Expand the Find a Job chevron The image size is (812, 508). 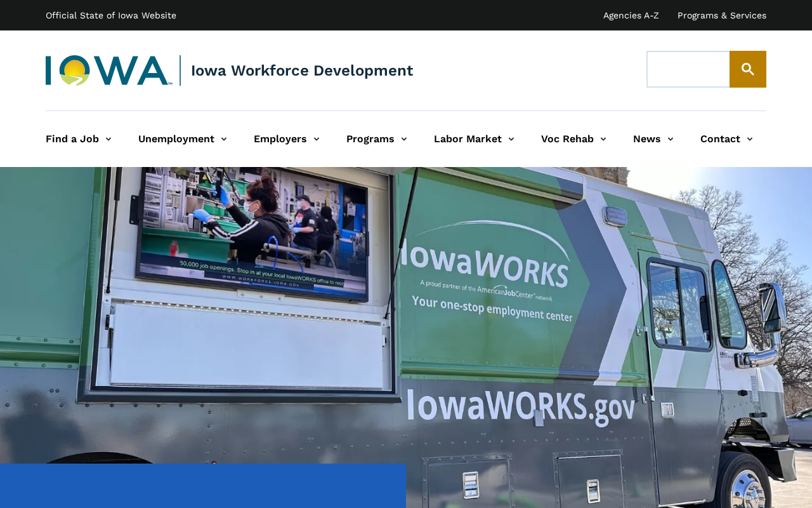pyautogui.click(x=108, y=139)
